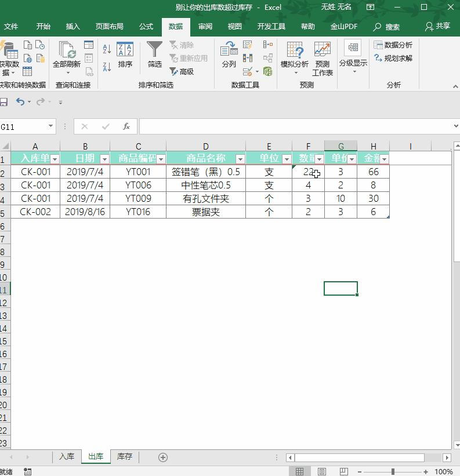Open the 单位 column filter dropdown
The height and width of the screenshot is (476, 460).
click(287, 159)
